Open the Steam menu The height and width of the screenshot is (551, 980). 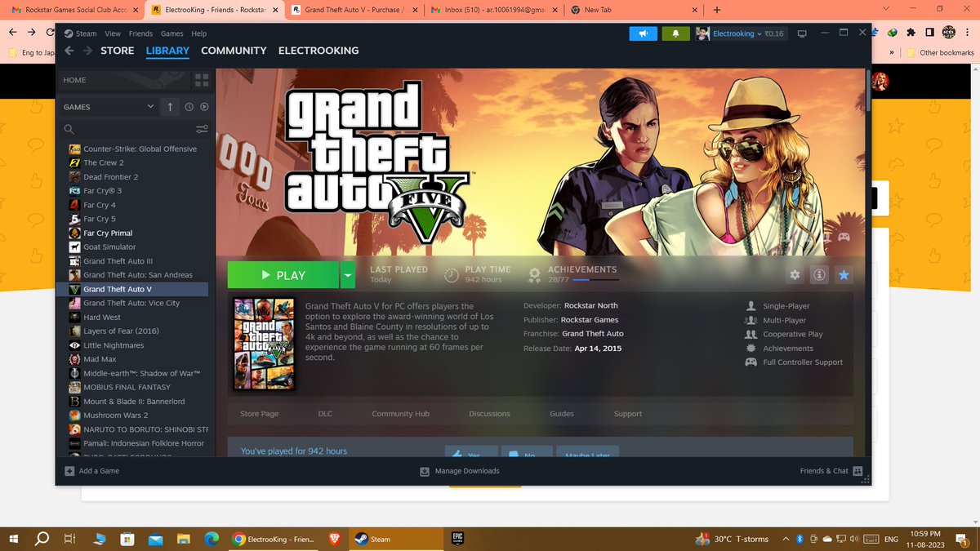coord(86,33)
